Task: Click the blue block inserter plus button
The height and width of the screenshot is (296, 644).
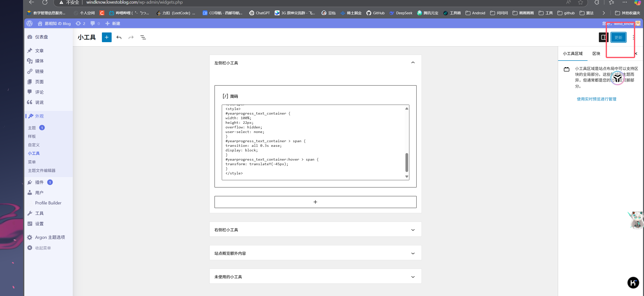Action: (x=107, y=38)
